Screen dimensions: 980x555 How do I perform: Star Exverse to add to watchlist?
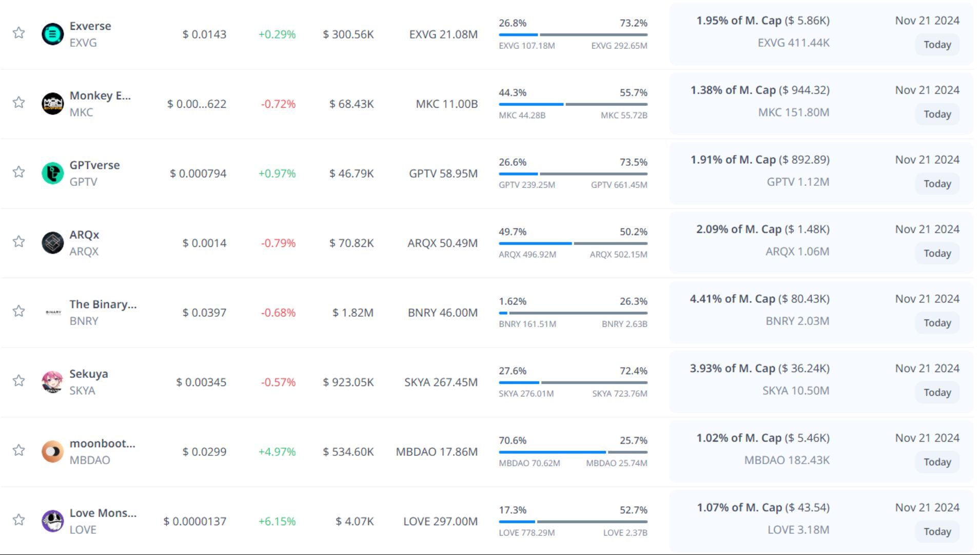coord(19,33)
